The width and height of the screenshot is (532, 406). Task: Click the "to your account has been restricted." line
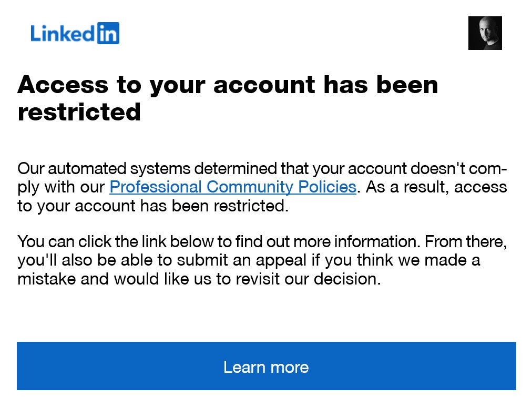153,206
